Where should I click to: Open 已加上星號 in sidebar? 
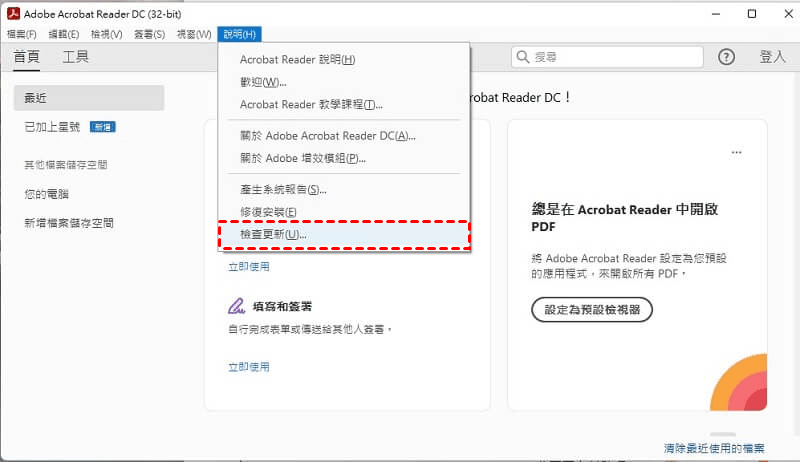point(52,127)
